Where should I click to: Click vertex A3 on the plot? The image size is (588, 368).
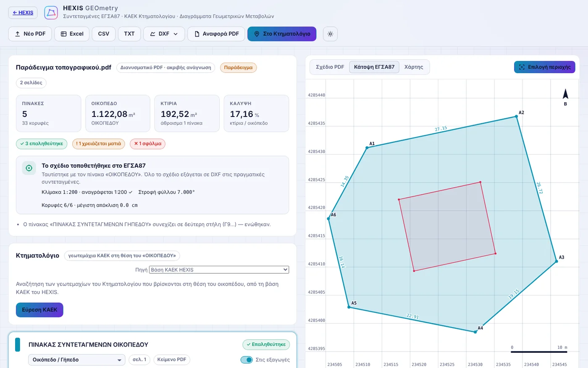coord(556,261)
